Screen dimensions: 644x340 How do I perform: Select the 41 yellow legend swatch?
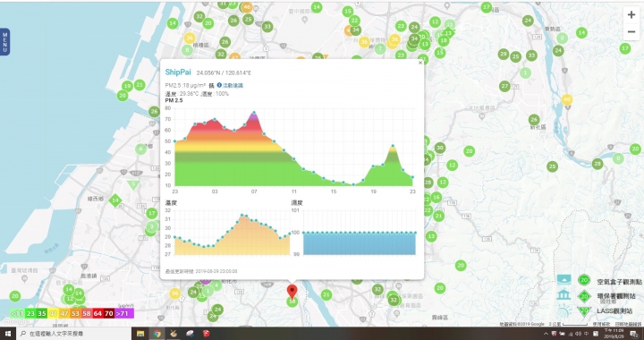pos(53,314)
